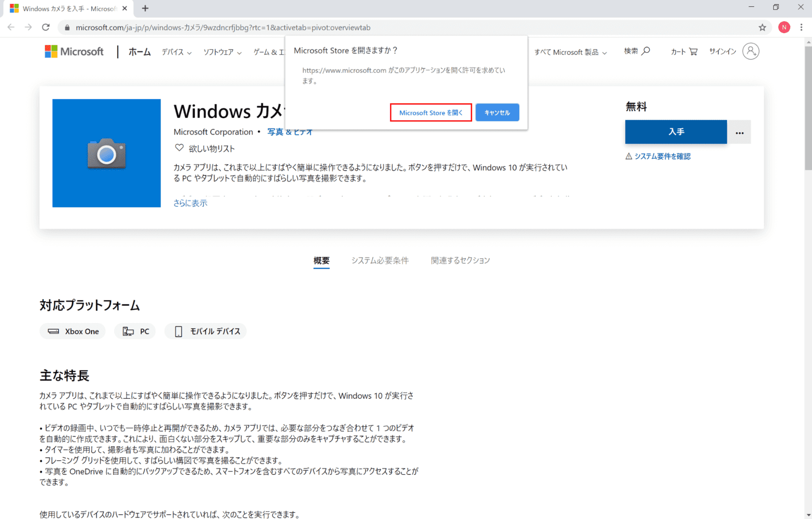The height and width of the screenshot is (519, 812).
Task: Click the モバイル デバイス platform chip
Action: 206,332
